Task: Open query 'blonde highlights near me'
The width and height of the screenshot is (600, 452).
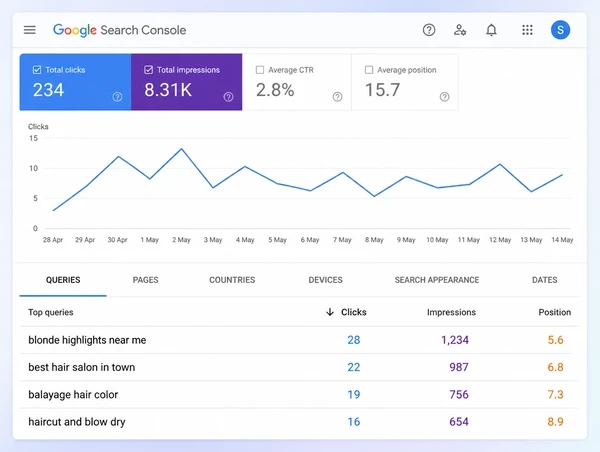Action: click(x=87, y=340)
